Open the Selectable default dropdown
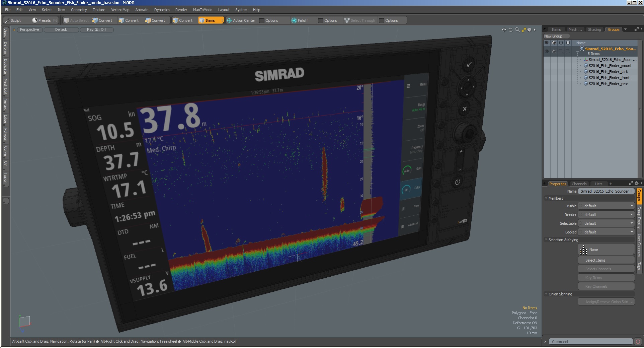 pyautogui.click(x=606, y=223)
